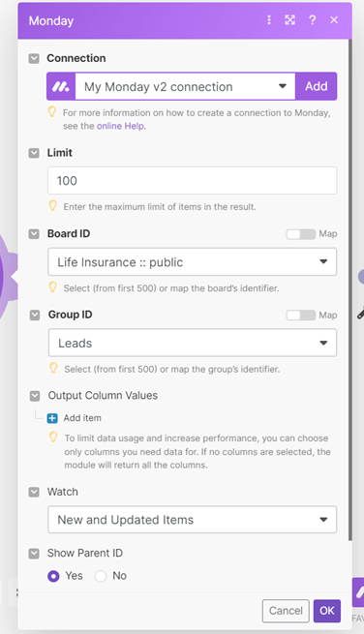The height and width of the screenshot is (634, 364).
Task: Click the Cancel button
Action: click(x=286, y=611)
